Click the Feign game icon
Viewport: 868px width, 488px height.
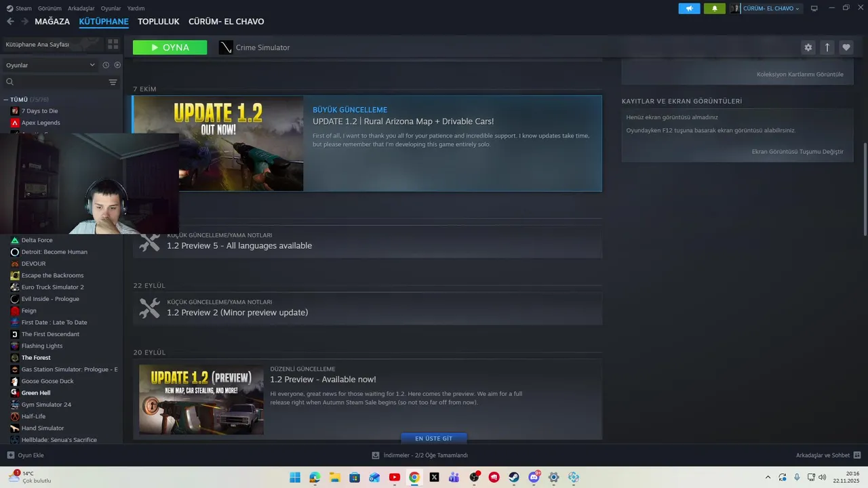[x=15, y=310]
